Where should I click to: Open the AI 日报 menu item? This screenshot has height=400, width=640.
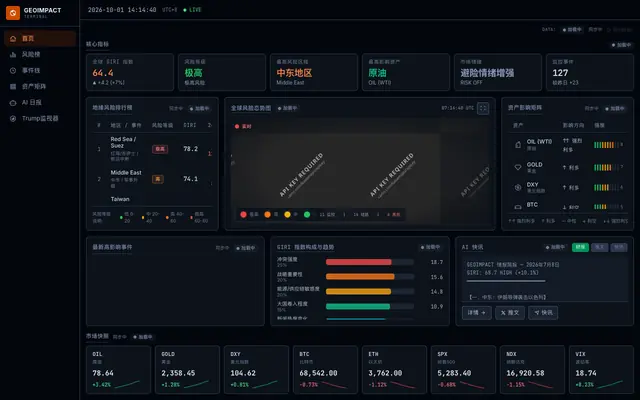point(40,103)
